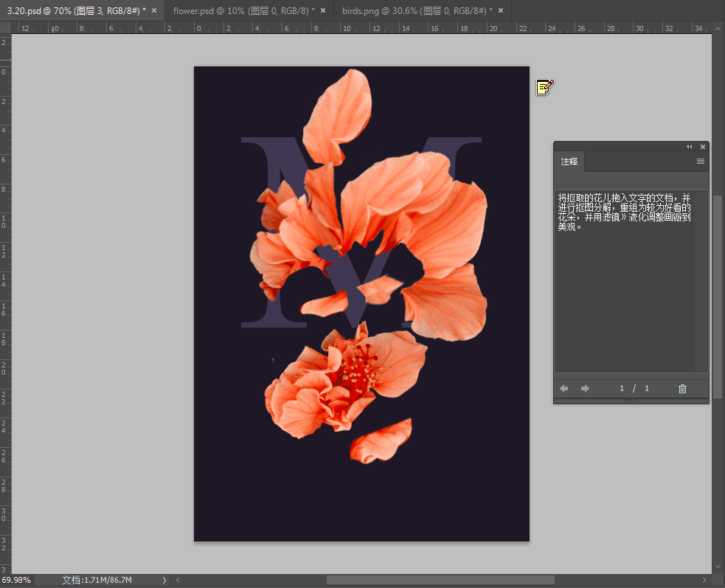Collapse the notes panel to icons
725x588 pixels.
click(690, 147)
